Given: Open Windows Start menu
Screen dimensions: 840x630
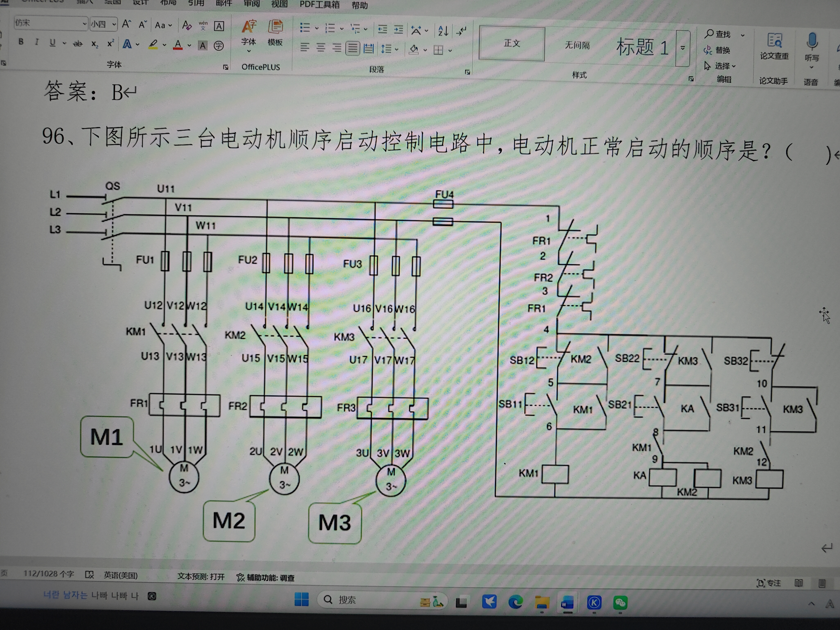Looking at the screenshot, I should (301, 600).
